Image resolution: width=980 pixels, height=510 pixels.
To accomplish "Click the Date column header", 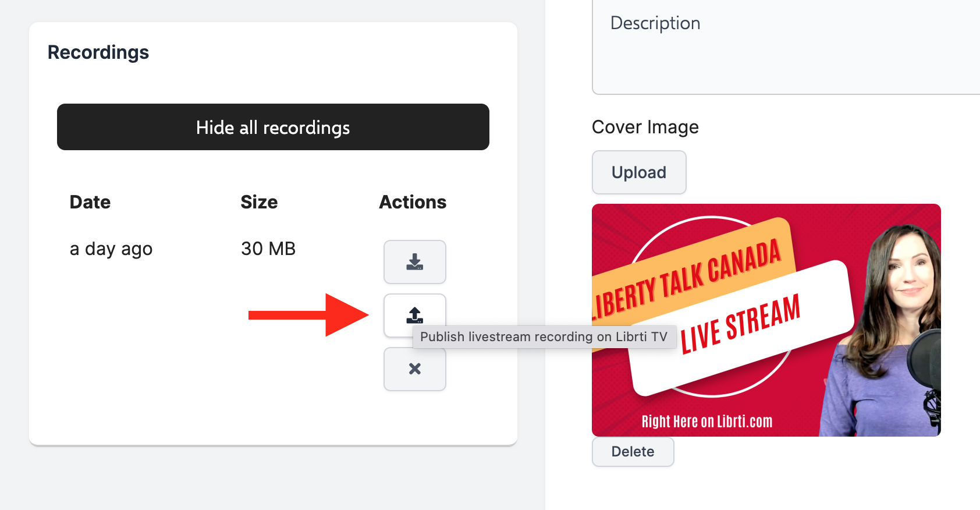I will point(90,202).
